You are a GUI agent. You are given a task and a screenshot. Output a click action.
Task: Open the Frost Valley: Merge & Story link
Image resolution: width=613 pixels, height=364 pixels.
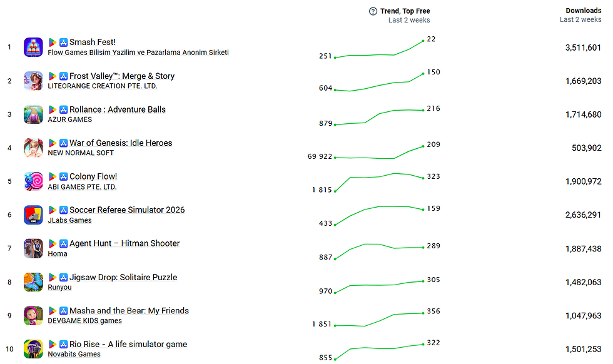pos(122,76)
